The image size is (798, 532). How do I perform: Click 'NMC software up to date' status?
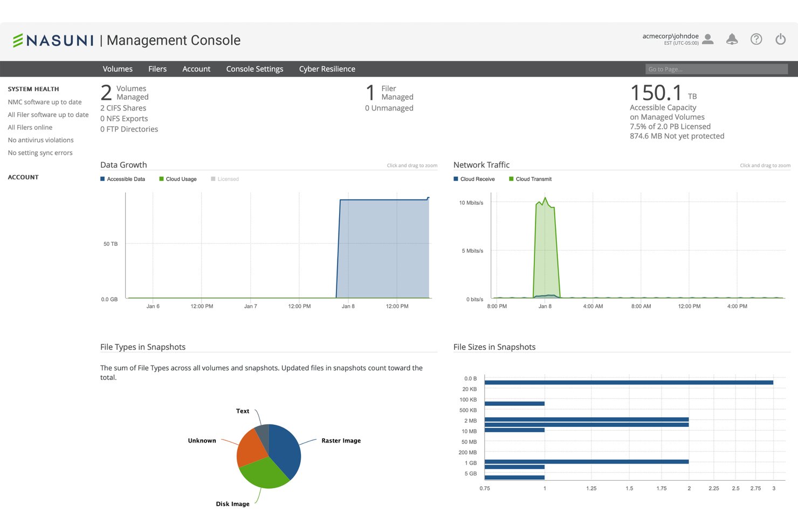45,102
